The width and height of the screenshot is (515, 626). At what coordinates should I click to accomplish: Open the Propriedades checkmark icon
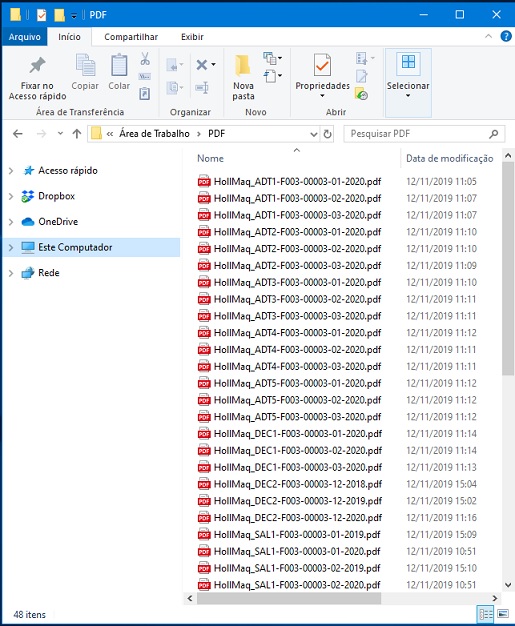(322, 65)
